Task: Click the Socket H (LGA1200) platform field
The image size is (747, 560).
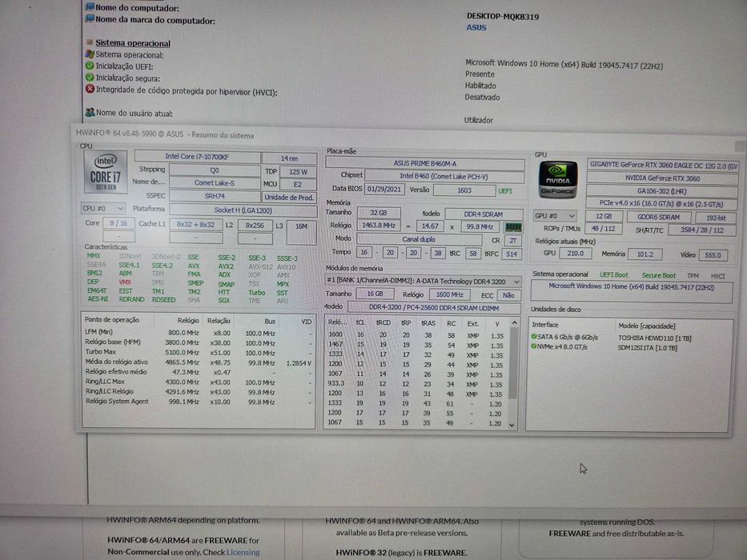Action: click(x=243, y=210)
